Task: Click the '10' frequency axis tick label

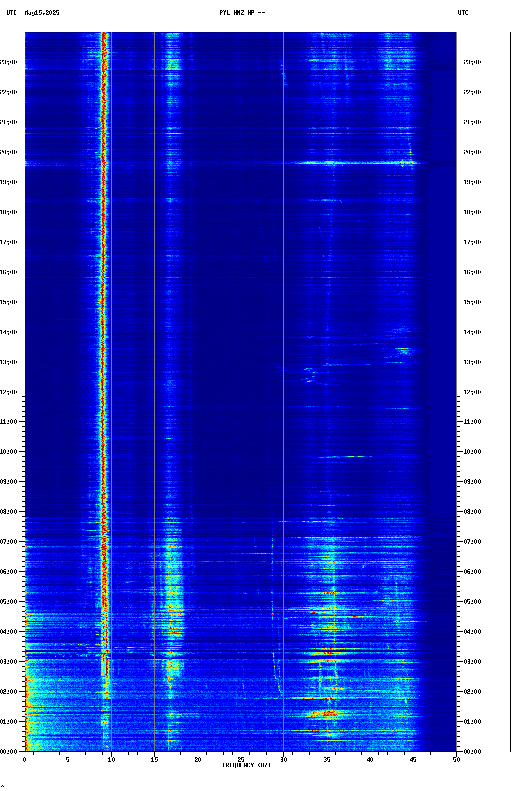Action: click(x=111, y=760)
